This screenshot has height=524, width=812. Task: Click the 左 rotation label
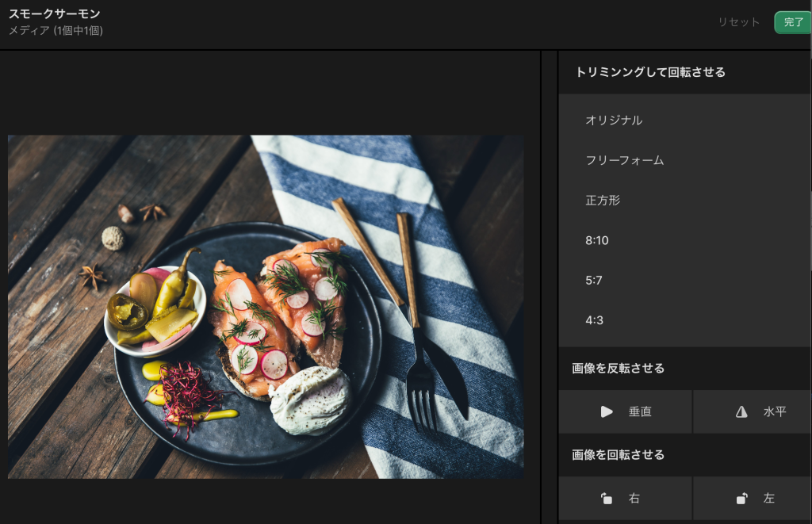[768, 499]
